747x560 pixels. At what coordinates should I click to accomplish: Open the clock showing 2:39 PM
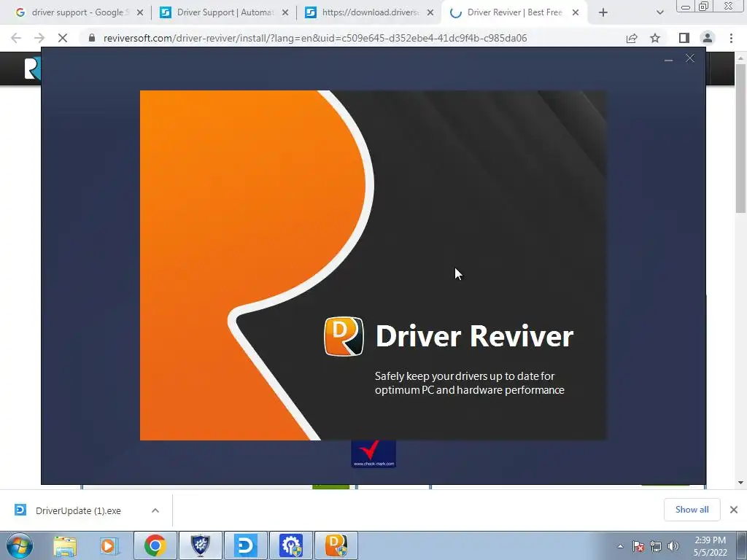[710, 546]
